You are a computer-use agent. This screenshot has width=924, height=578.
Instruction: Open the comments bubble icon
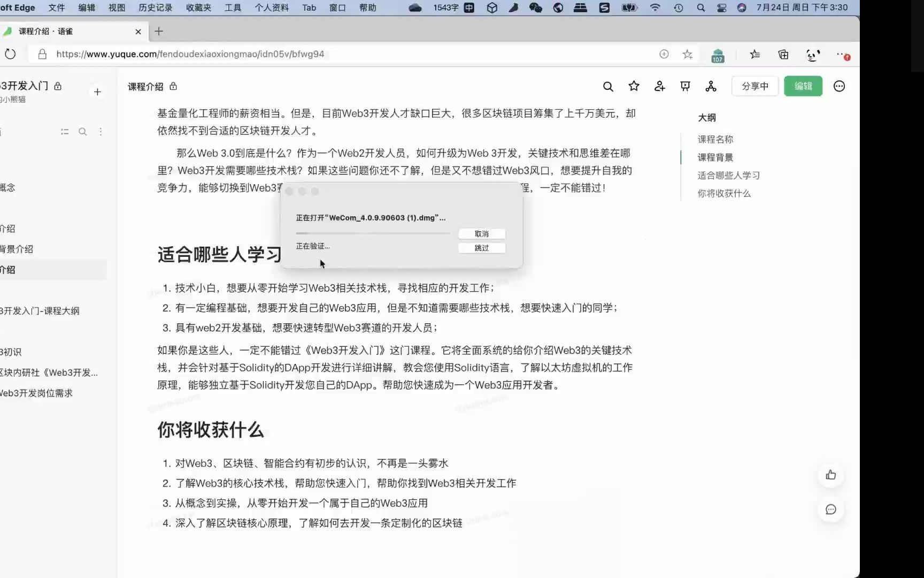coord(830,509)
